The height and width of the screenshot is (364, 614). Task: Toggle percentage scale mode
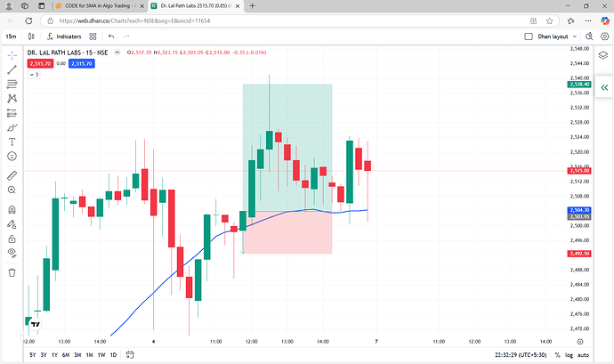point(557,355)
